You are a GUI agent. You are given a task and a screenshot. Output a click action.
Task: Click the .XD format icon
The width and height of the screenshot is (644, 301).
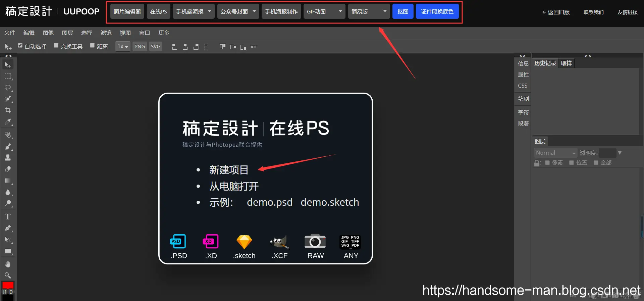211,241
